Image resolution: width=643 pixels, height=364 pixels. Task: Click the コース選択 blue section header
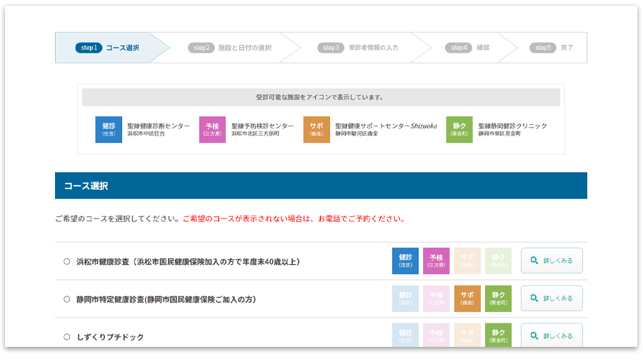321,186
